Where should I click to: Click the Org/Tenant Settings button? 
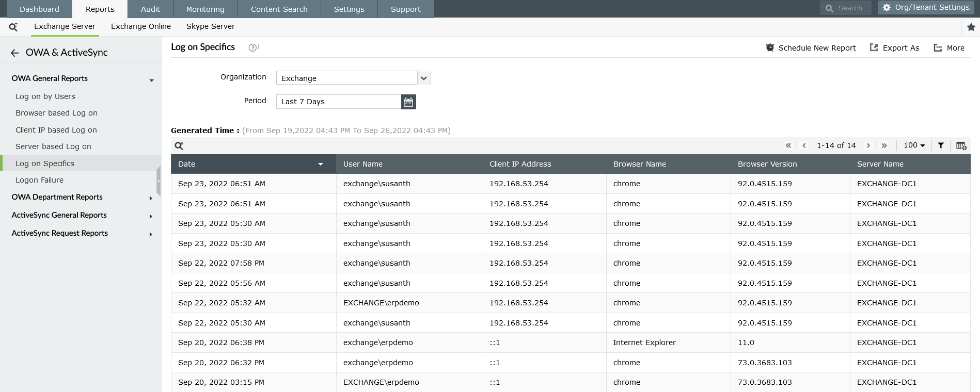[x=926, y=8]
